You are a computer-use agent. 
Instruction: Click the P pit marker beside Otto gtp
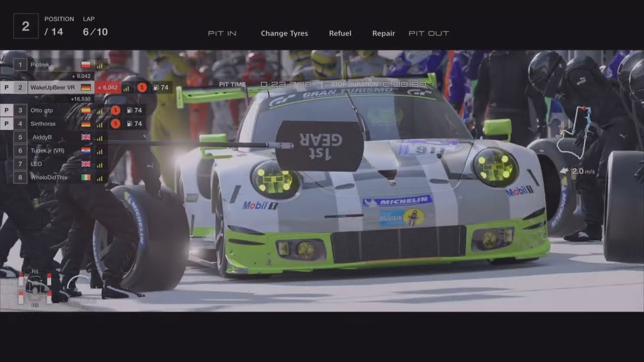6,110
